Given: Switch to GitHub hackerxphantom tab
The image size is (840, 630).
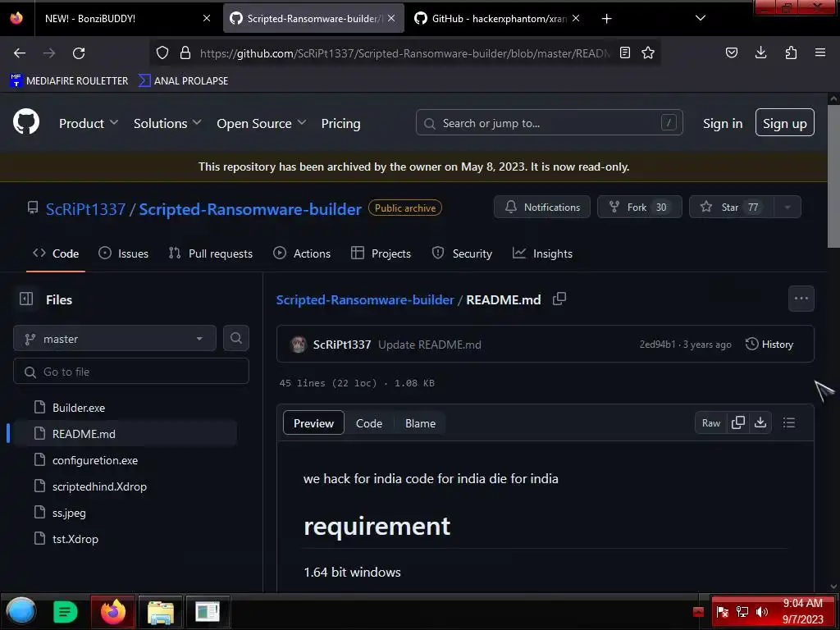Looking at the screenshot, I should (497, 18).
